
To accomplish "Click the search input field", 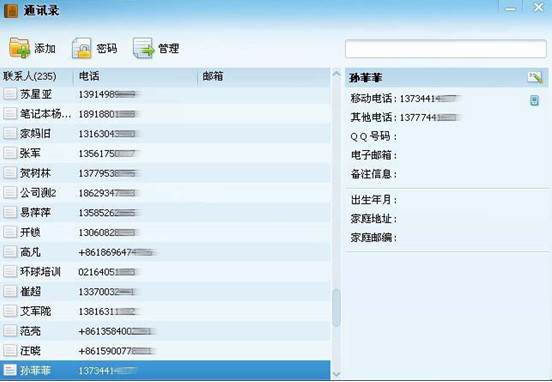I will pos(446,49).
